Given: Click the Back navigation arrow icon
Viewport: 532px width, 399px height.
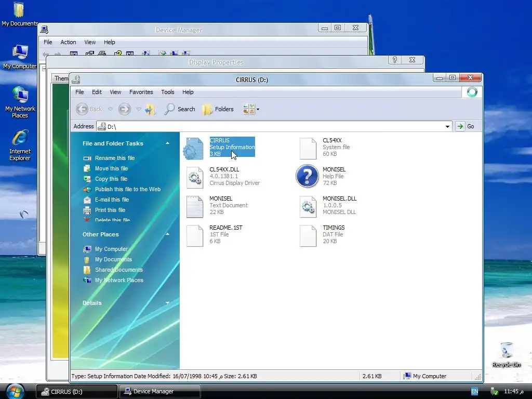Looking at the screenshot, I should click(82, 109).
